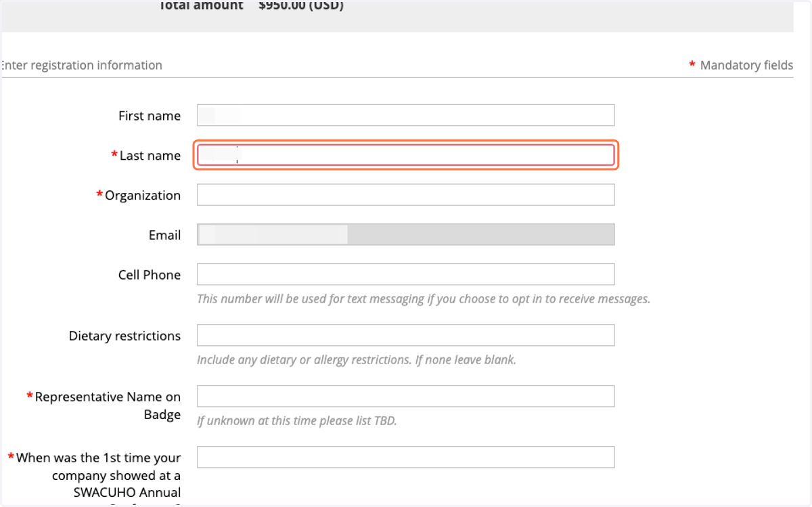This screenshot has width=812, height=507.
Task: Click the Total amount $950.00 text
Action: click(251, 5)
